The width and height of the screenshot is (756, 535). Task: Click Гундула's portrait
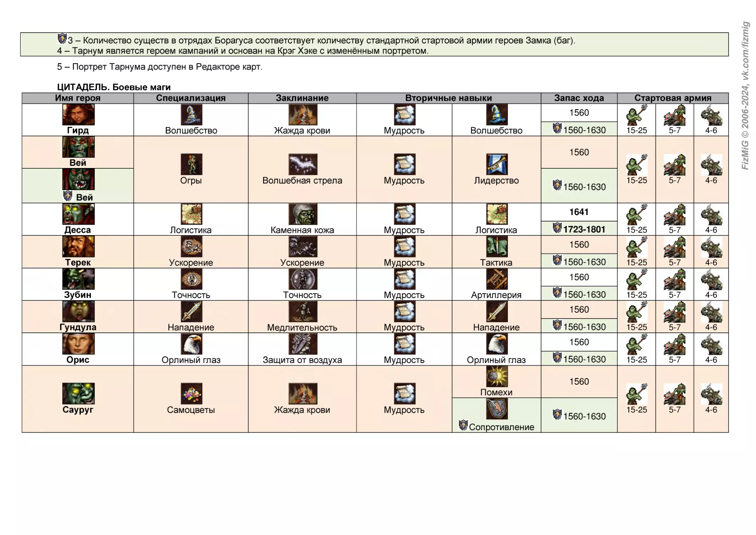78,311
